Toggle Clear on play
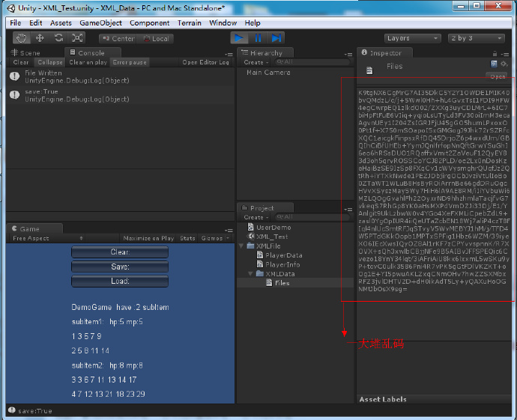 tap(88, 62)
